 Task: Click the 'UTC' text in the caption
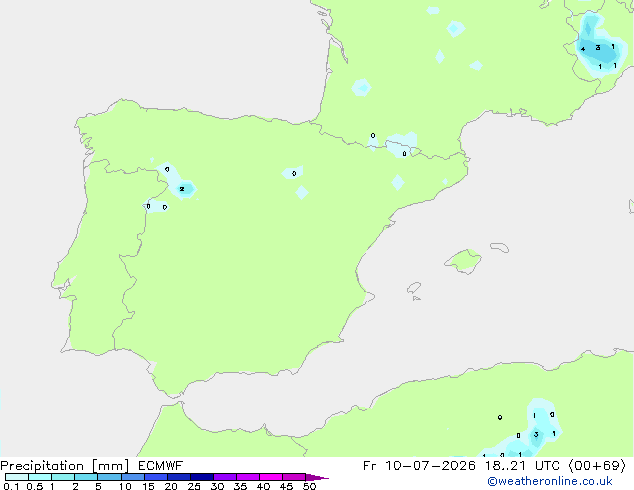coord(547,466)
